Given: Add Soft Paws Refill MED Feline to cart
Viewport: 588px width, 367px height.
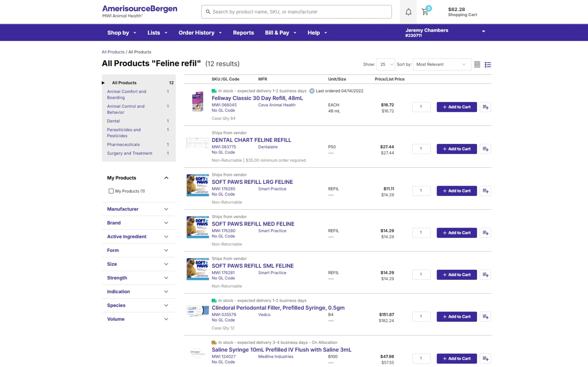Looking at the screenshot, I should (457, 233).
